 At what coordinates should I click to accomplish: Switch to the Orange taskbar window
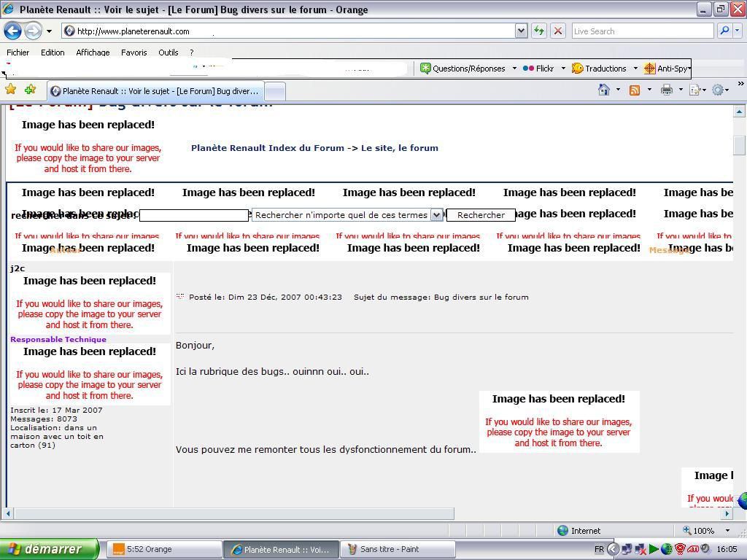pos(164,549)
